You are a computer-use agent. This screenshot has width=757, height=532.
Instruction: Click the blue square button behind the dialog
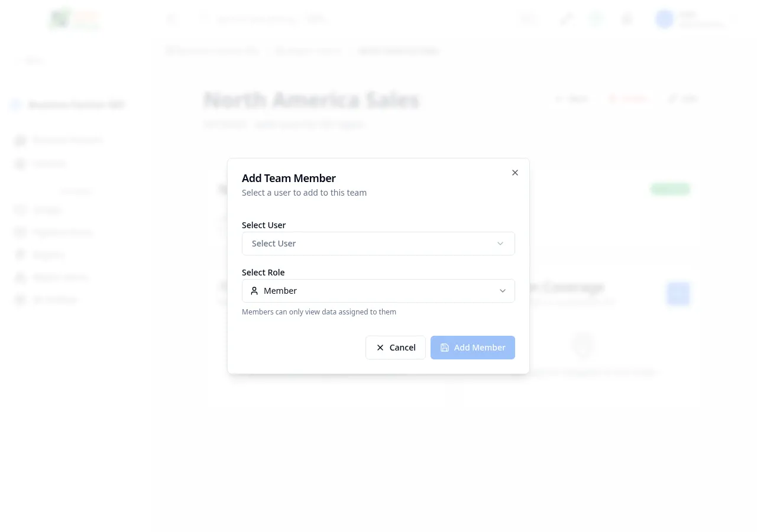pyautogui.click(x=678, y=294)
